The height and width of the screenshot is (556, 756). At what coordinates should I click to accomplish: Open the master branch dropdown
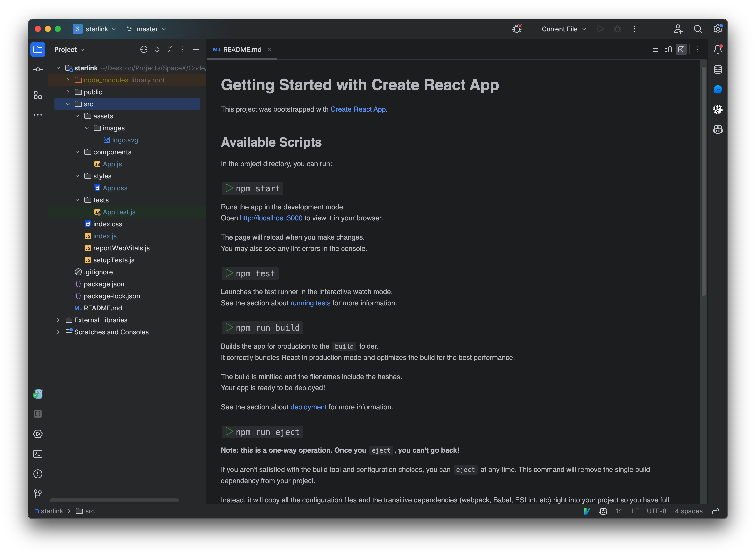tap(146, 29)
